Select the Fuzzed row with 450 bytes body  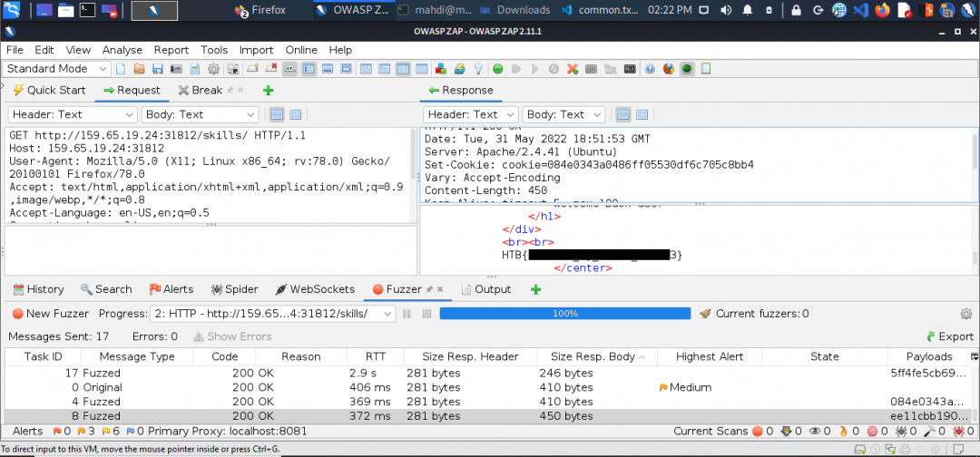tap(490, 416)
